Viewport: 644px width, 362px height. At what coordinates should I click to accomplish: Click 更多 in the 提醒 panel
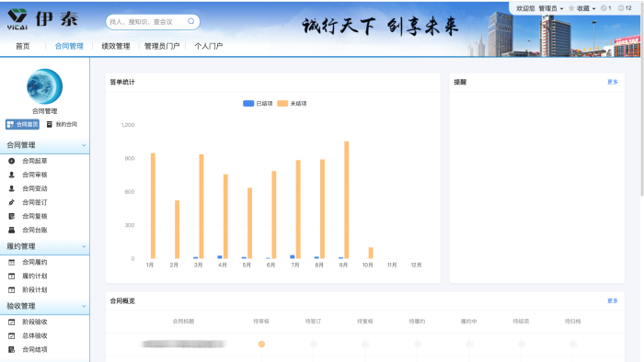(613, 82)
